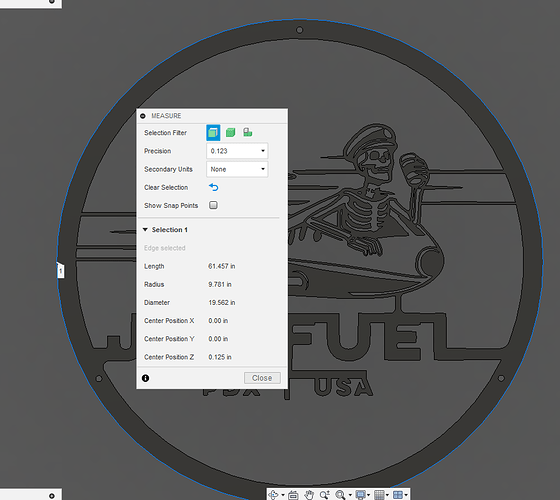
Task: Select the face/edge/vertex selection filter icon
Action: (213, 133)
